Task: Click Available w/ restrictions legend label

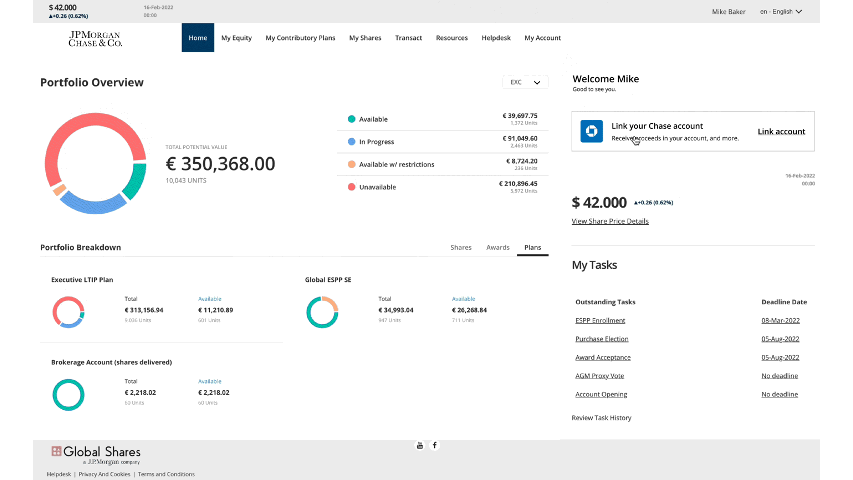Action: click(x=397, y=164)
